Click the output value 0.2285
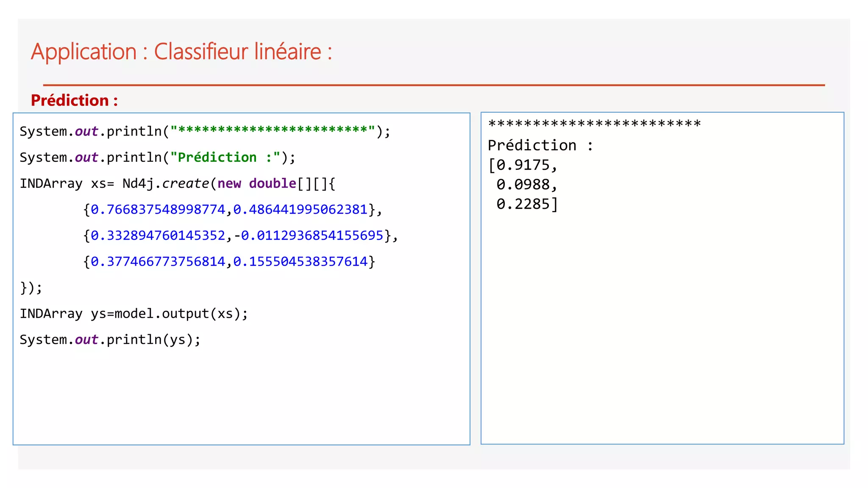The height and width of the screenshot is (488, 868). 523,204
